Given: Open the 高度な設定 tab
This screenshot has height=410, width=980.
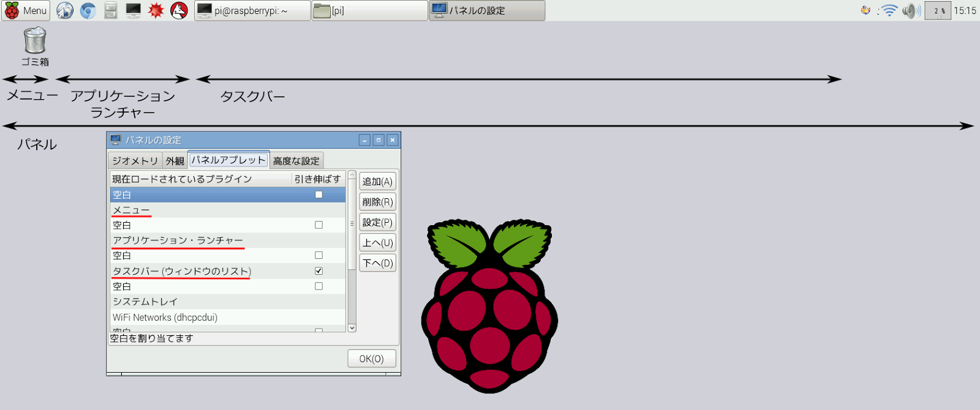Looking at the screenshot, I should tap(296, 161).
